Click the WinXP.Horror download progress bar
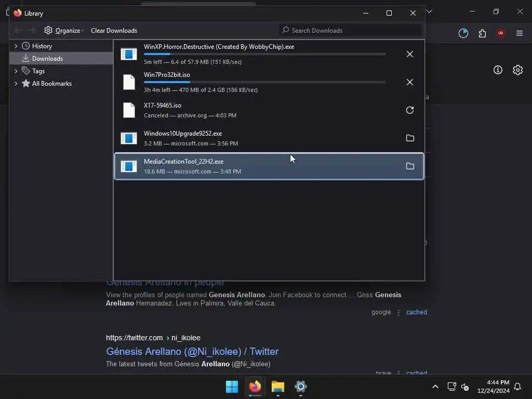Image resolution: width=532 pixels, height=399 pixels. click(264, 54)
